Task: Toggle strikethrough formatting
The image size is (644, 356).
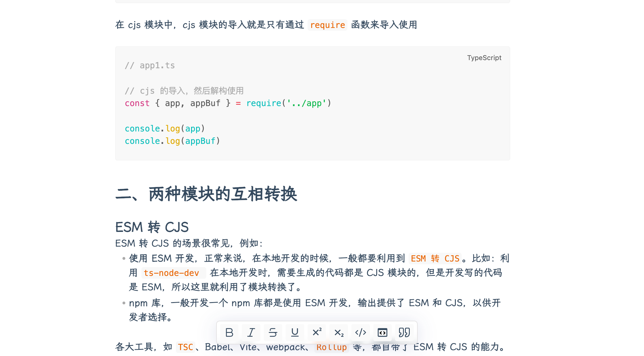Action: click(x=273, y=333)
